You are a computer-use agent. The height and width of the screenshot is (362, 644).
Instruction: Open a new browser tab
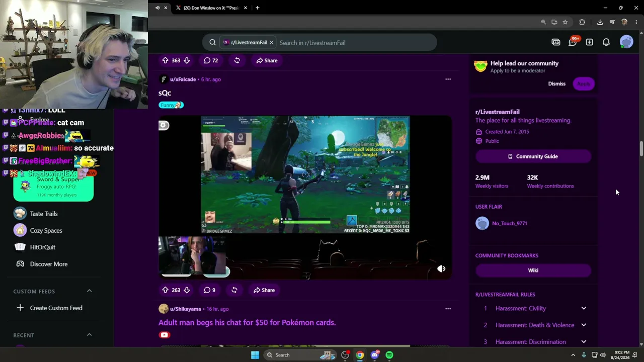258,8
